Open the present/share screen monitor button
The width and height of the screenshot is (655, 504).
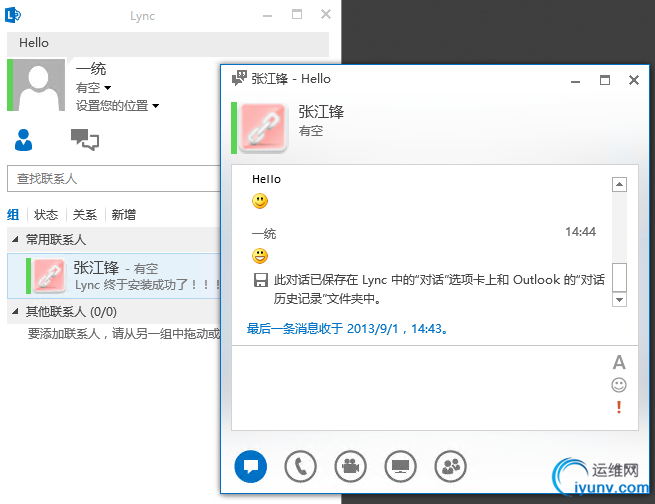pos(400,466)
